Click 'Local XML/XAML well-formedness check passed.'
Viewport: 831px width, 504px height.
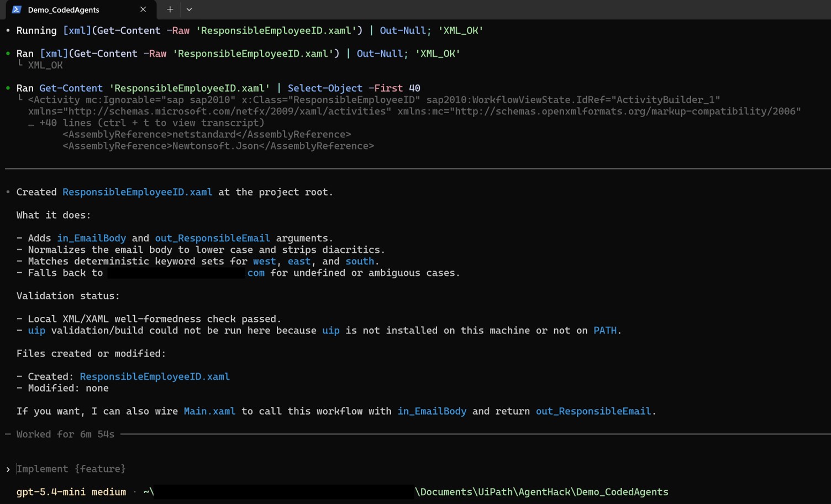(x=155, y=319)
